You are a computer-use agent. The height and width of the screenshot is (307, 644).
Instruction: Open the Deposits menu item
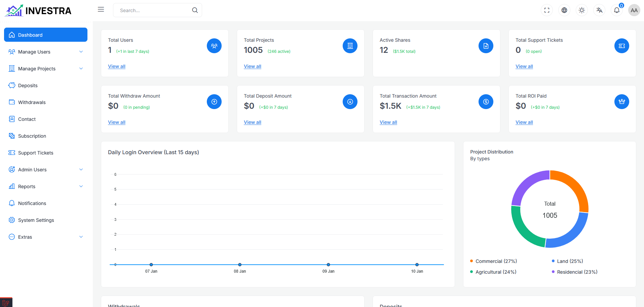pos(46,85)
